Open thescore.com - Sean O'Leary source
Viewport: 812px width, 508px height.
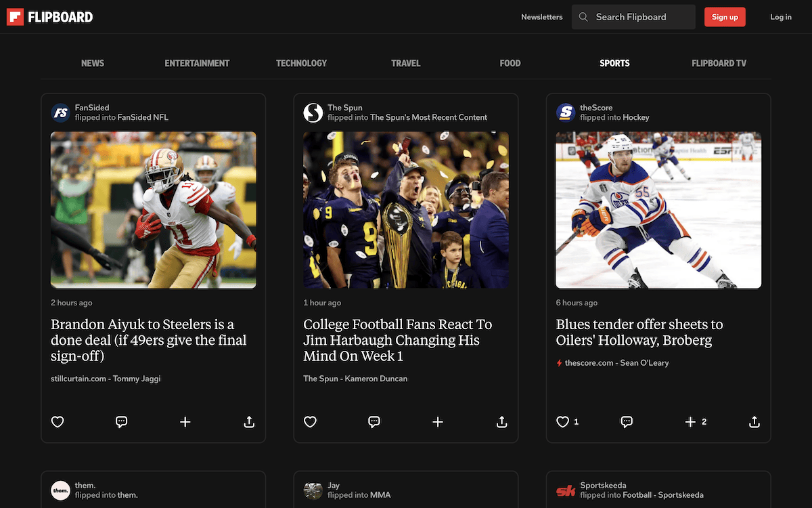click(x=616, y=363)
